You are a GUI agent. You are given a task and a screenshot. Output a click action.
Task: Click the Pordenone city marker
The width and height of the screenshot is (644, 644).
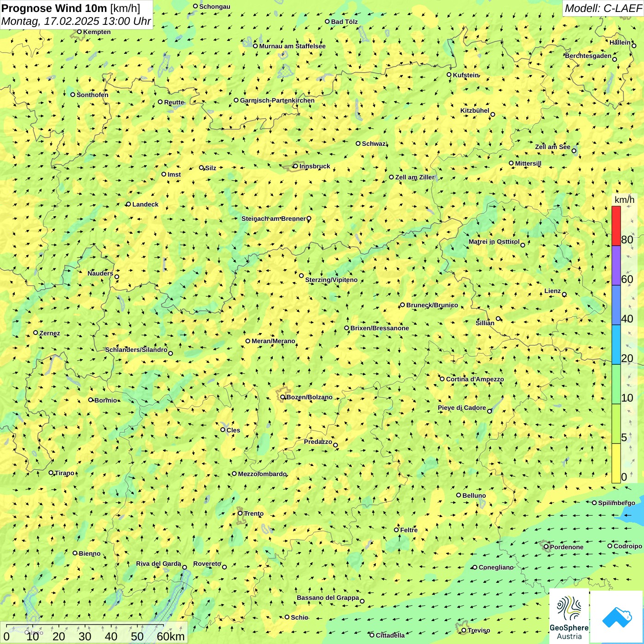(x=546, y=547)
